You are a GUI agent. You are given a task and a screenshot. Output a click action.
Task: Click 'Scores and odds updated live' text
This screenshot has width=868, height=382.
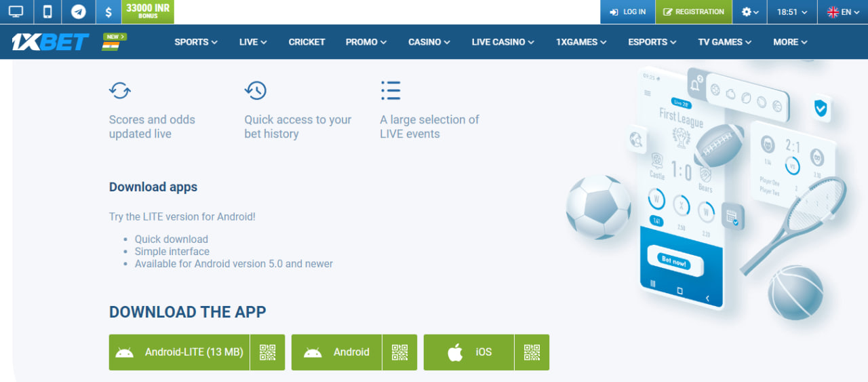[x=152, y=127]
